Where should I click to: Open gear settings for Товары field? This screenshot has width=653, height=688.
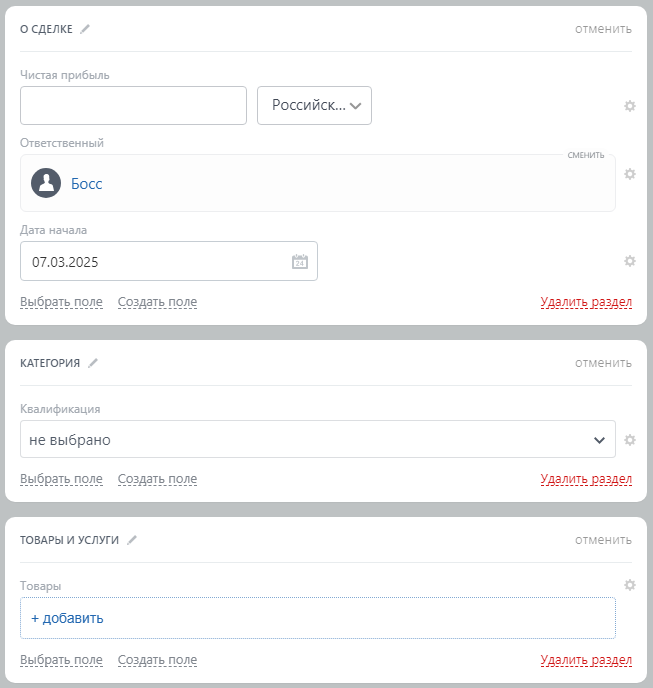[x=630, y=585]
